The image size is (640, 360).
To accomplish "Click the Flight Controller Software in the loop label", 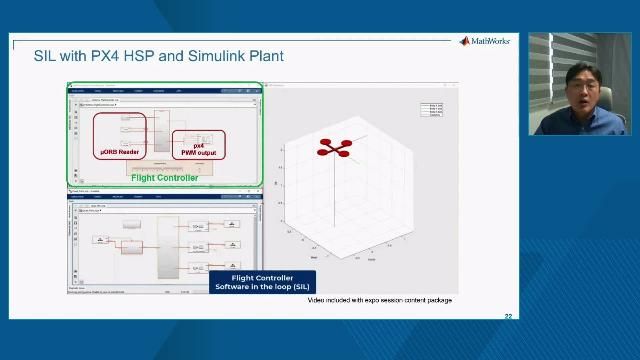I will (262, 282).
